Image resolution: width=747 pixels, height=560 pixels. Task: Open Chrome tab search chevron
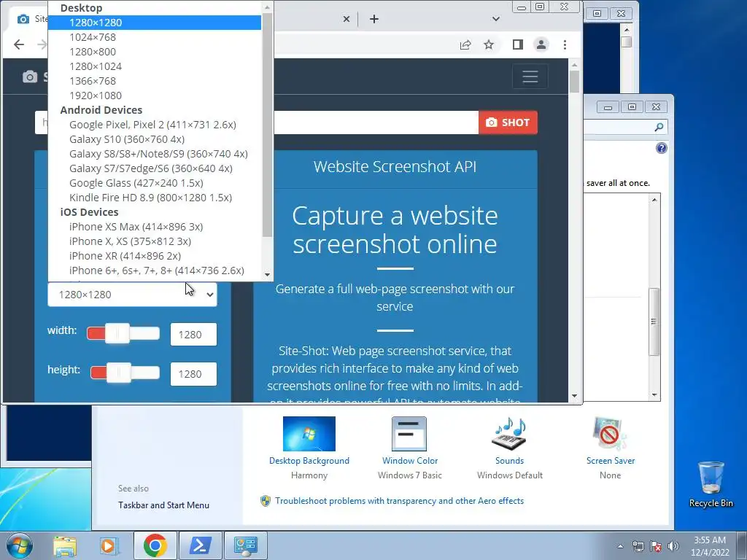(x=496, y=19)
